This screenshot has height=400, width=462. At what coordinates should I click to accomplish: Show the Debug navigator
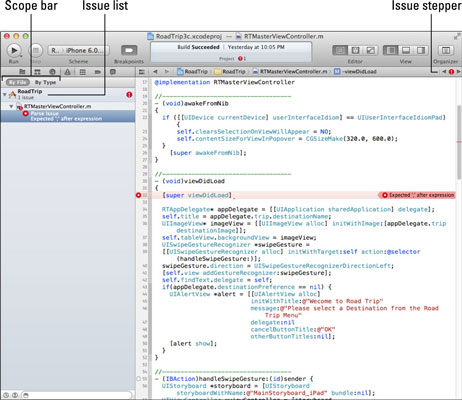[83, 72]
